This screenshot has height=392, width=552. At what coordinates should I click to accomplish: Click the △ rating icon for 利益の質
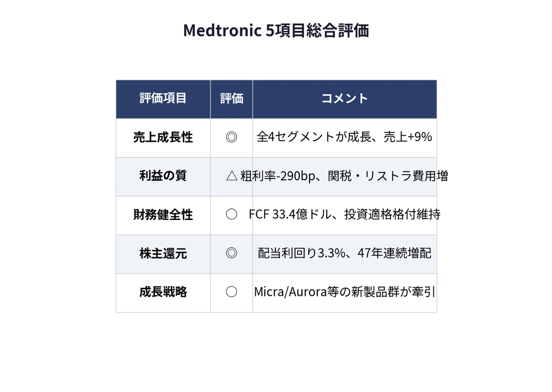click(x=232, y=176)
